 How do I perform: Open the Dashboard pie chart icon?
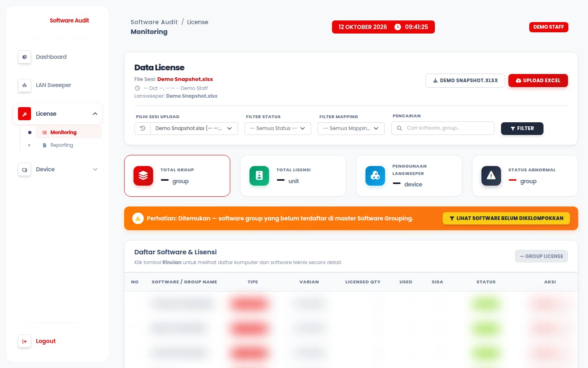24,57
